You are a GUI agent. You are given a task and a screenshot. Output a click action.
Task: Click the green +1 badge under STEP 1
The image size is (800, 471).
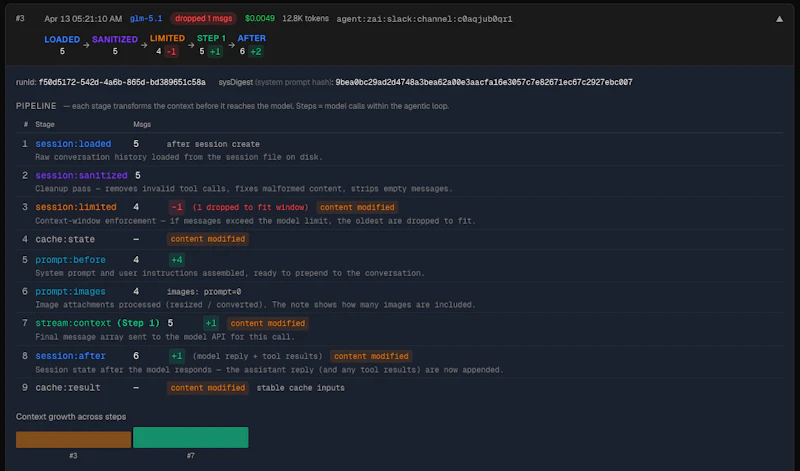click(215, 52)
